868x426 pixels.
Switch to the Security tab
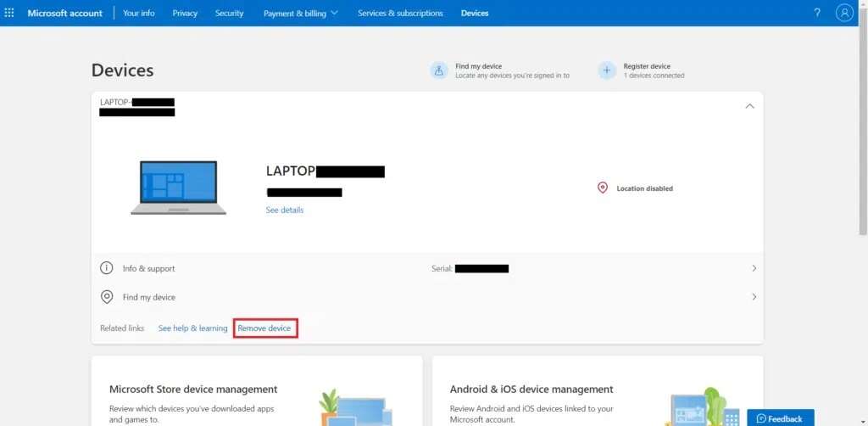click(x=229, y=14)
